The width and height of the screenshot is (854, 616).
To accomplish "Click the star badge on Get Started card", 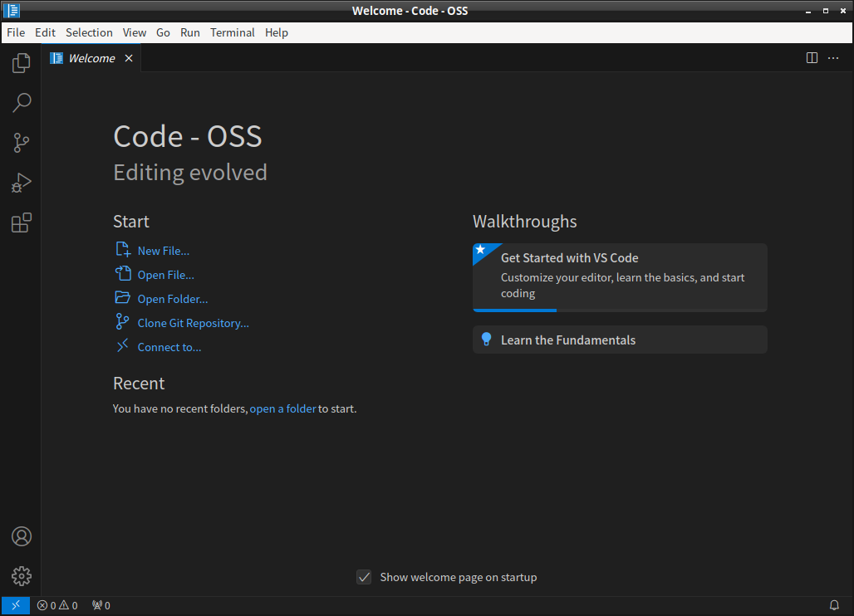I will (480, 250).
